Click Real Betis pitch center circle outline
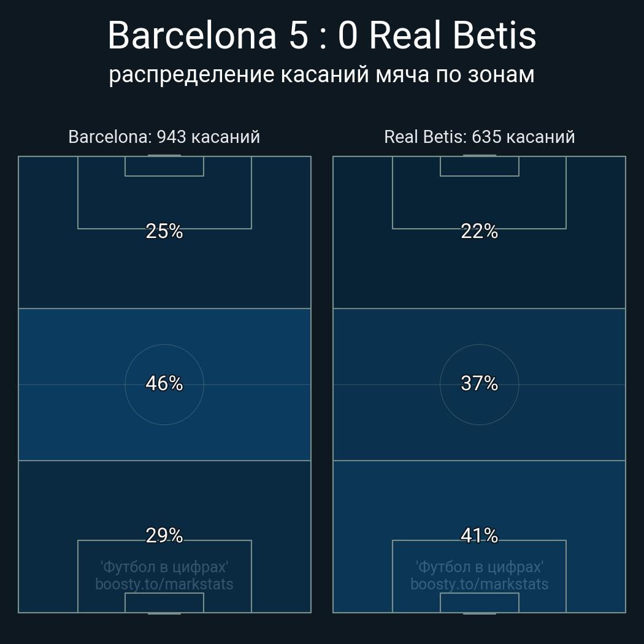Screen dimensions: 644x644 [479, 345]
